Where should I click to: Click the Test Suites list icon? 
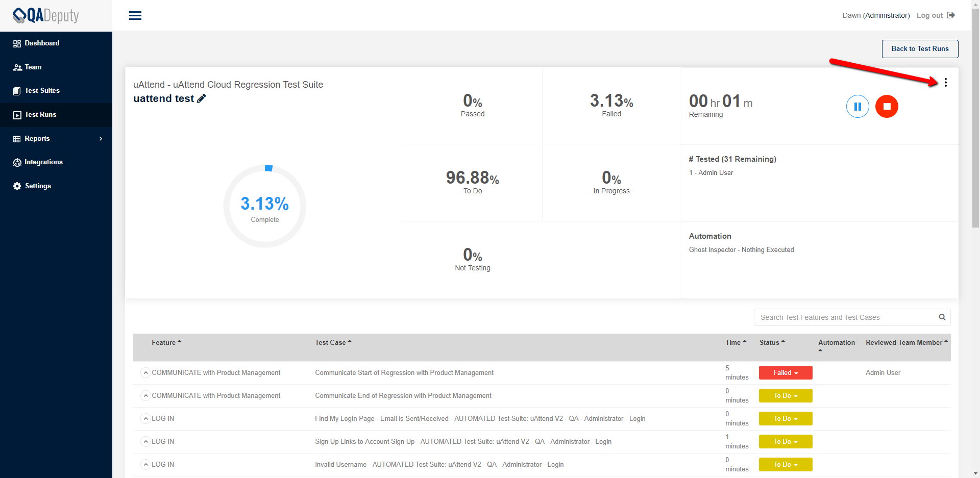17,91
